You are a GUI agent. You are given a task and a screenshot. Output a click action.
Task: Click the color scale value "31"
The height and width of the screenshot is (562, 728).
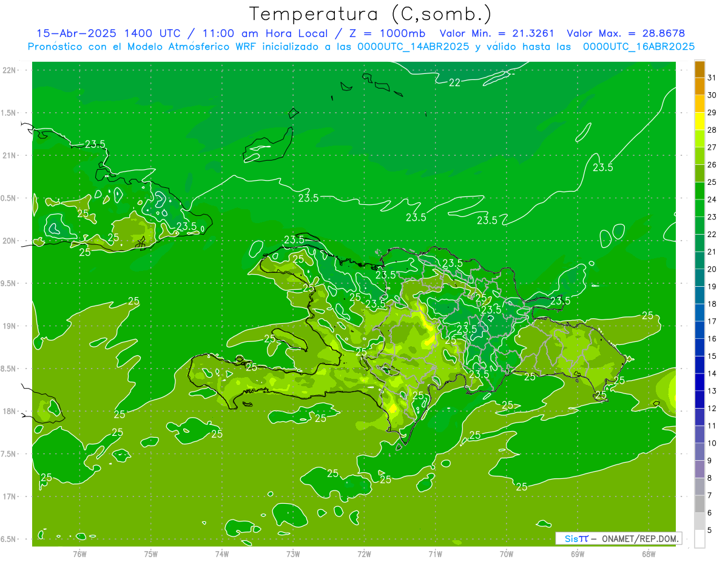(x=712, y=78)
